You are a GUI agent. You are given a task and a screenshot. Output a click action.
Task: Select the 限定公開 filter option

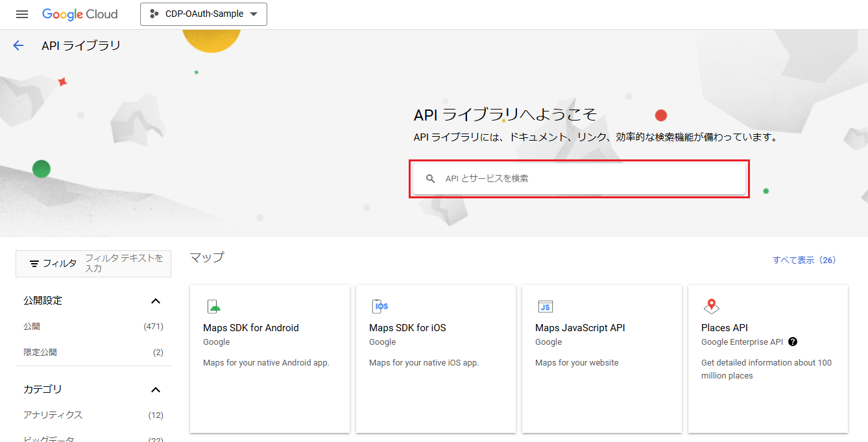(40, 353)
